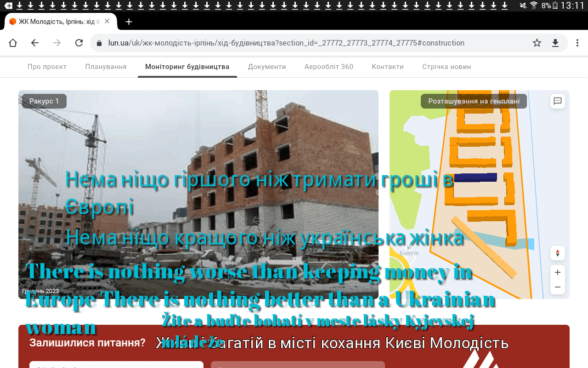Bookmark the page with star icon
The height and width of the screenshot is (368, 588).
(x=537, y=43)
